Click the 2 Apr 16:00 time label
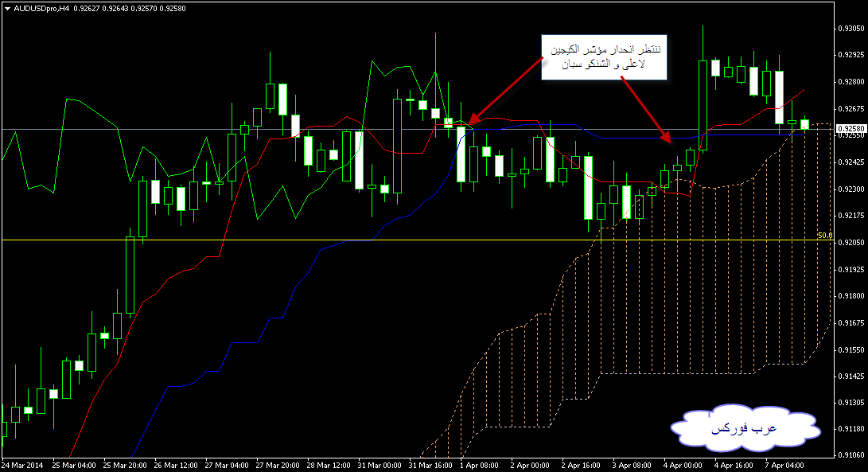Image resolution: width=868 pixels, height=472 pixels. 582,466
